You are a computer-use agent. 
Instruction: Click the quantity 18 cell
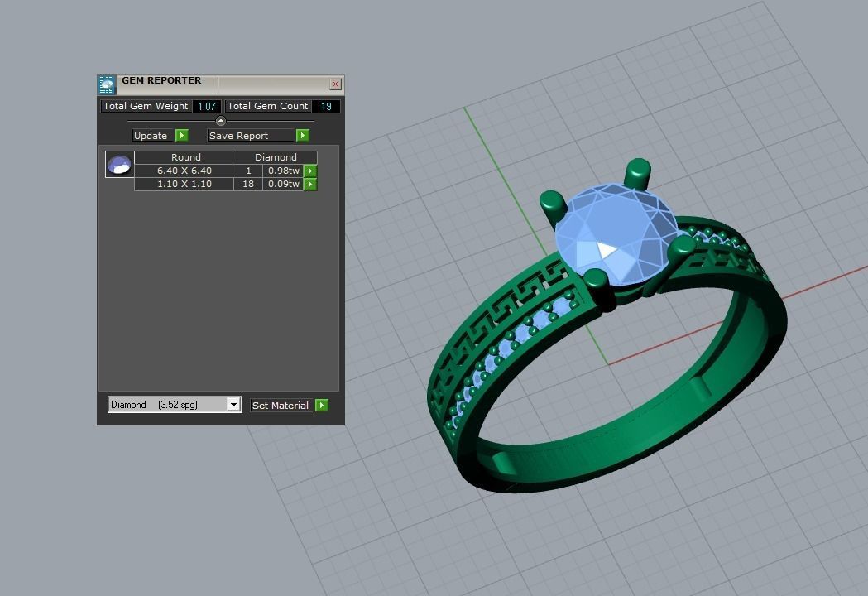point(248,184)
